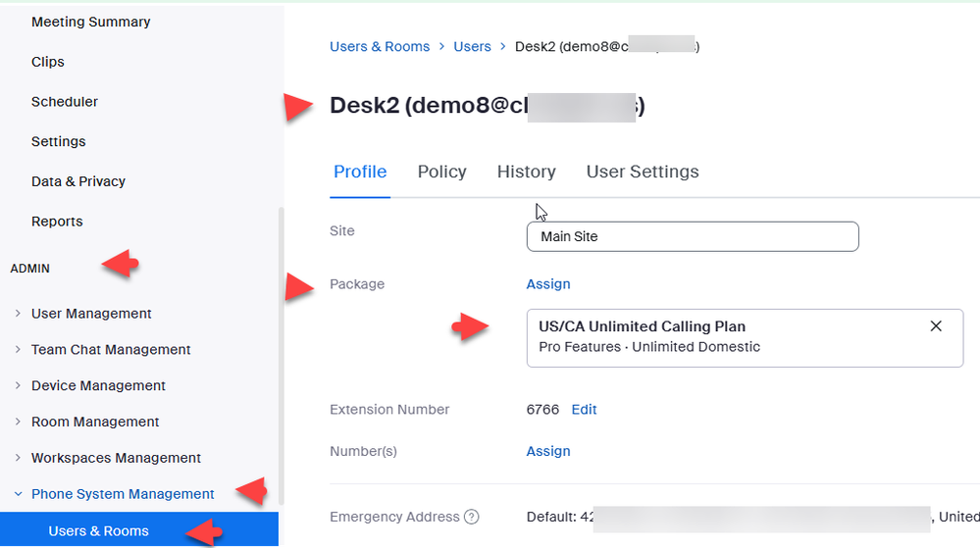Expand Team Chat Management in sidebar

[x=111, y=350]
